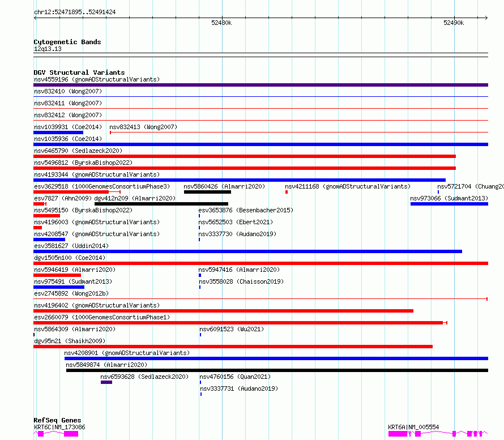Click the nsv4208547 gnomADStructuralVariants label
Viewport: 504px width, 440px height.
(97, 234)
